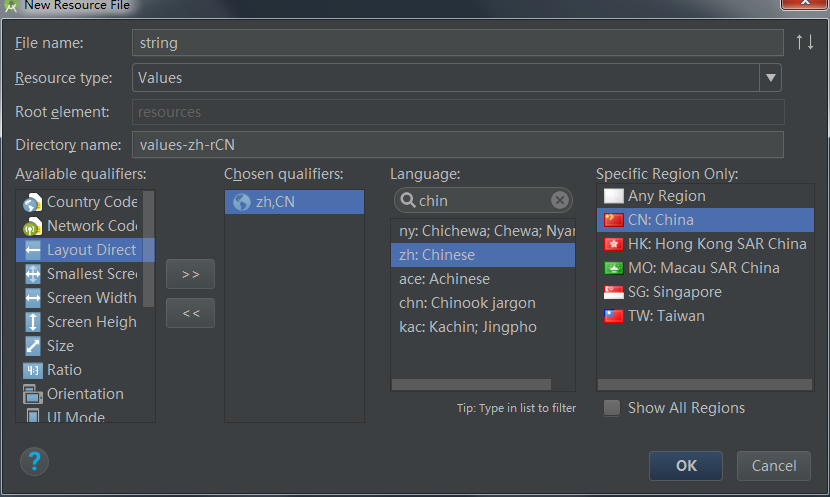Viewport: 830px width, 497px height.
Task: Select the Layout Direction qualifier icon
Action: [32, 250]
